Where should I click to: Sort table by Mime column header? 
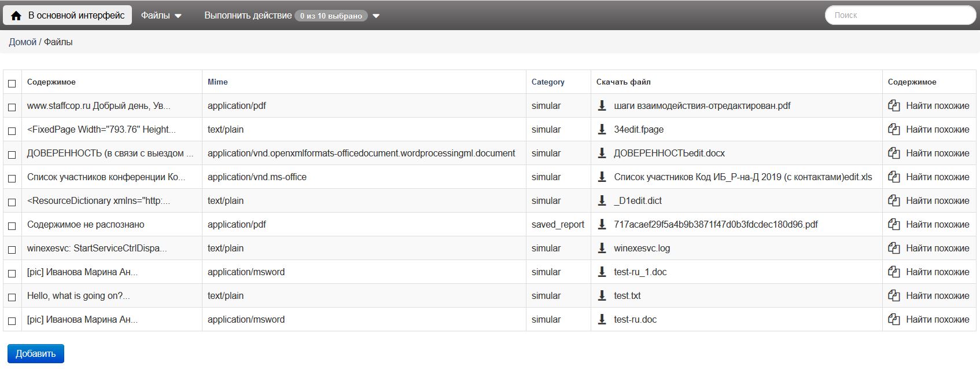(x=218, y=82)
